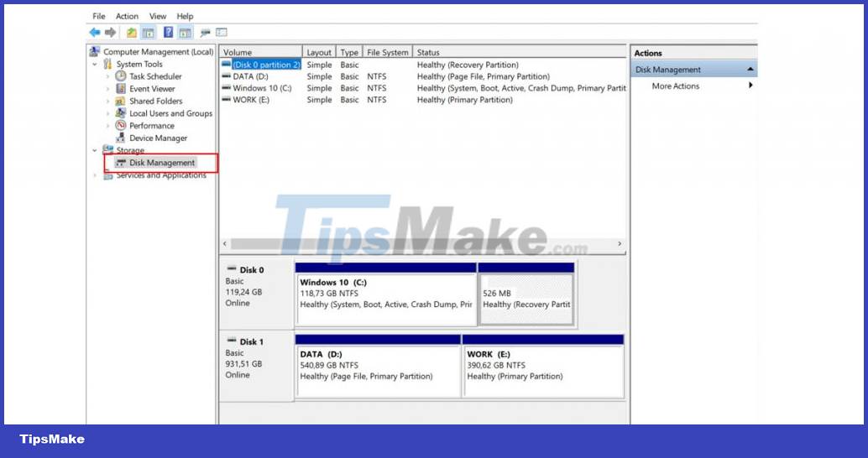This screenshot has height=458, width=868.
Task: Click the Services and Applications icon
Action: [x=108, y=175]
